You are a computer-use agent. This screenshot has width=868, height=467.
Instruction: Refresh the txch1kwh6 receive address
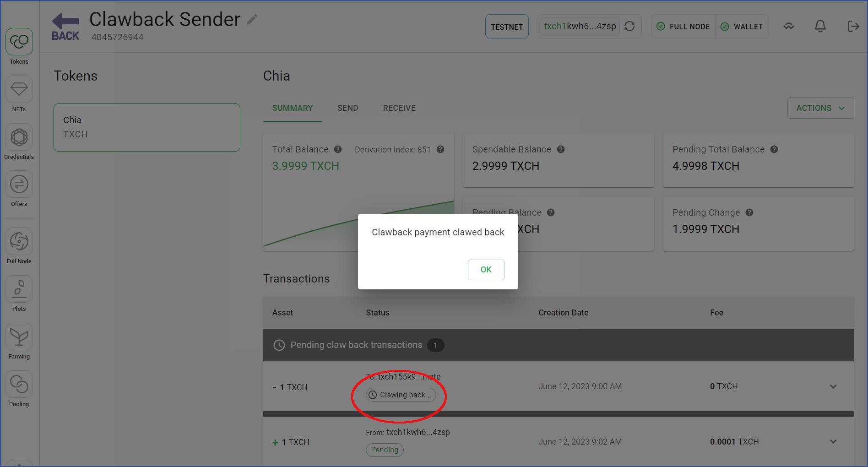click(630, 27)
